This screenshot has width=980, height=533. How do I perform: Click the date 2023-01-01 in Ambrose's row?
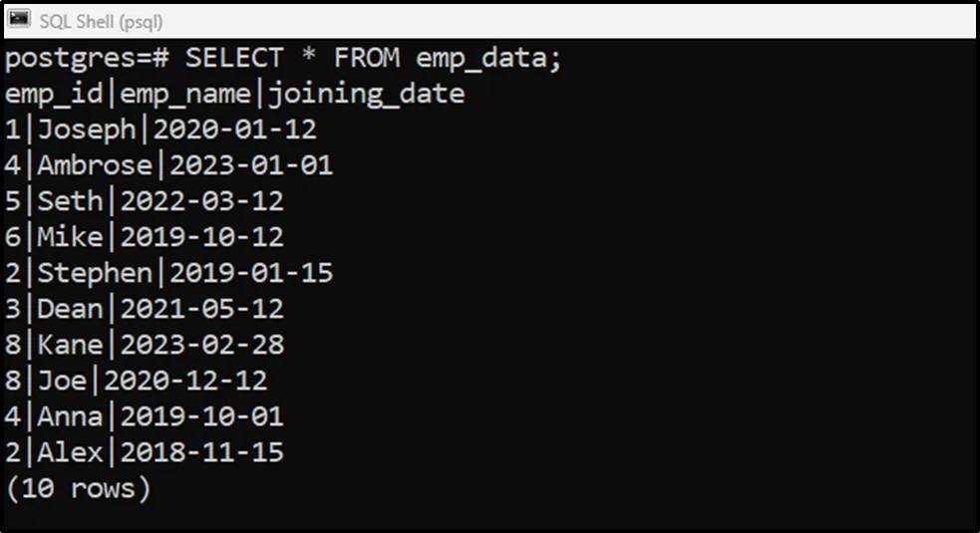point(250,165)
